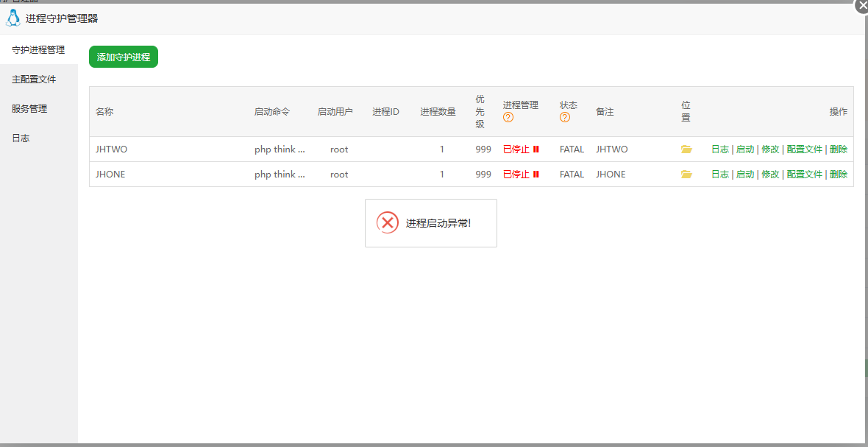868x447 pixels.
Task: Click help icon under 状态 header
Action: (x=565, y=117)
